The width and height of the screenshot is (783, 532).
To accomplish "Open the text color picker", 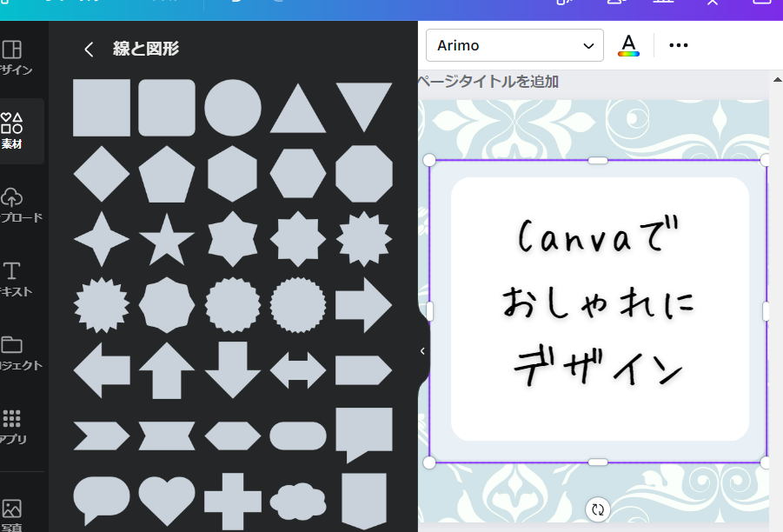I will point(628,45).
